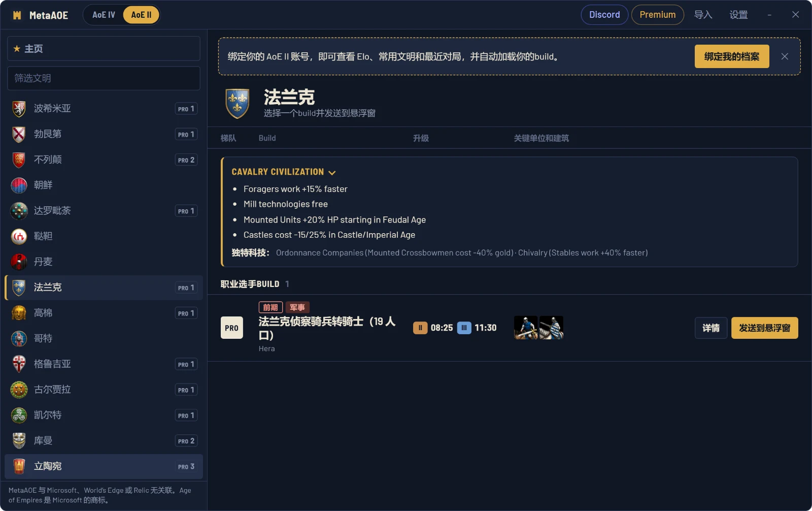The image size is (812, 511).
Task: Select the 立陶宛 civilization icon
Action: pyautogui.click(x=19, y=466)
